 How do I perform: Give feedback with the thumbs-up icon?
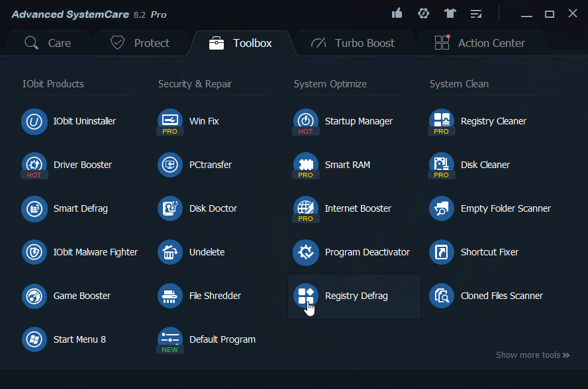(397, 13)
